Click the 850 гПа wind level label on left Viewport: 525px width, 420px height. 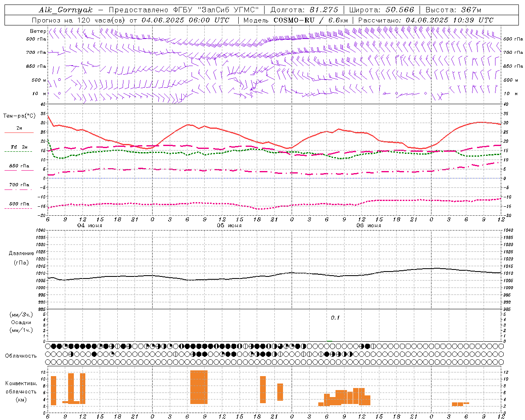pos(36,66)
